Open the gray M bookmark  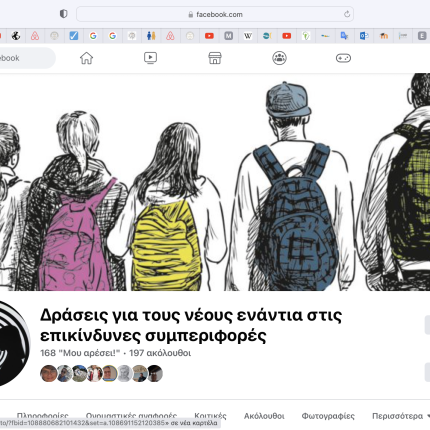[x=228, y=36]
